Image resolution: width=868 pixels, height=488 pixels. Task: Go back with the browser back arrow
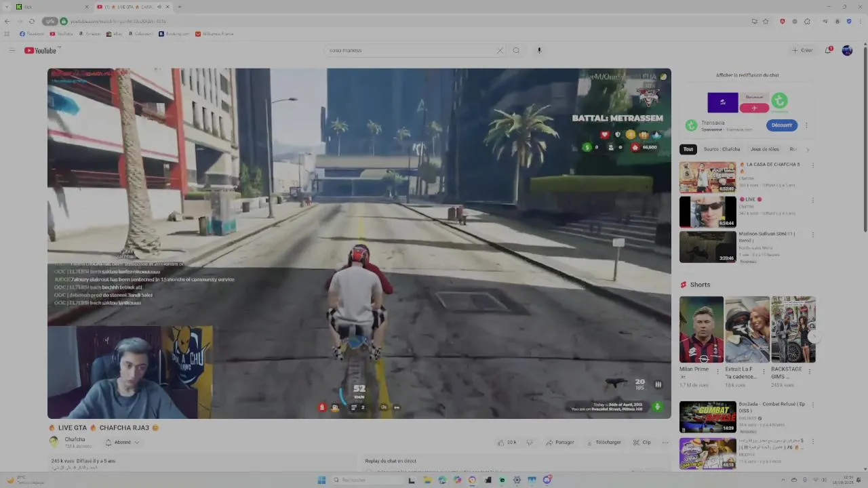(x=7, y=21)
